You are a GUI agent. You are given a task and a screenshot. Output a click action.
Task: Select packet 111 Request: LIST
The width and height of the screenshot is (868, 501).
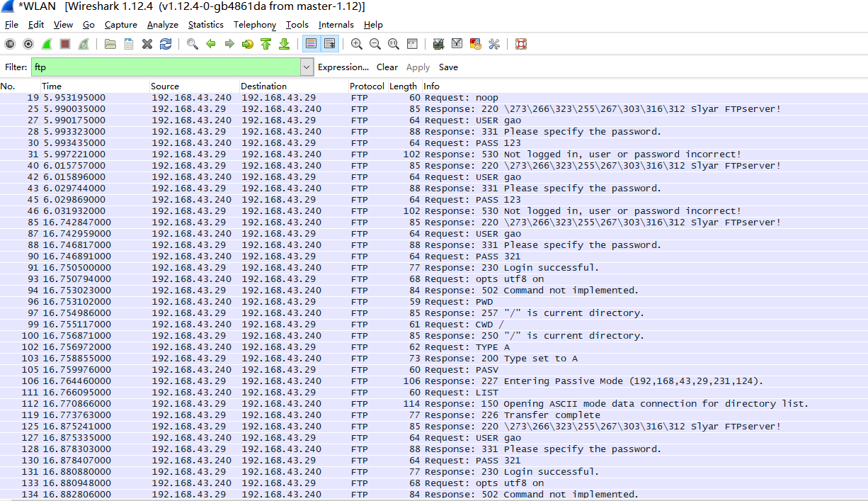point(434,393)
